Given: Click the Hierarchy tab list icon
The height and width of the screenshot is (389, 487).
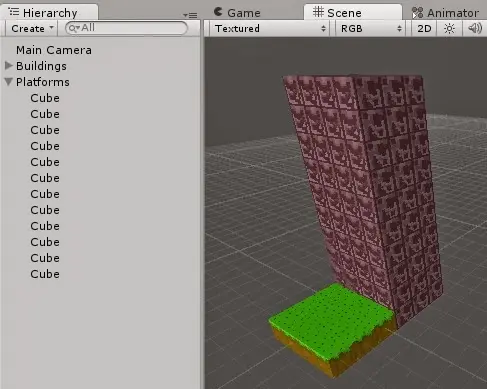Looking at the screenshot, I should pyautogui.click(x=13, y=12).
